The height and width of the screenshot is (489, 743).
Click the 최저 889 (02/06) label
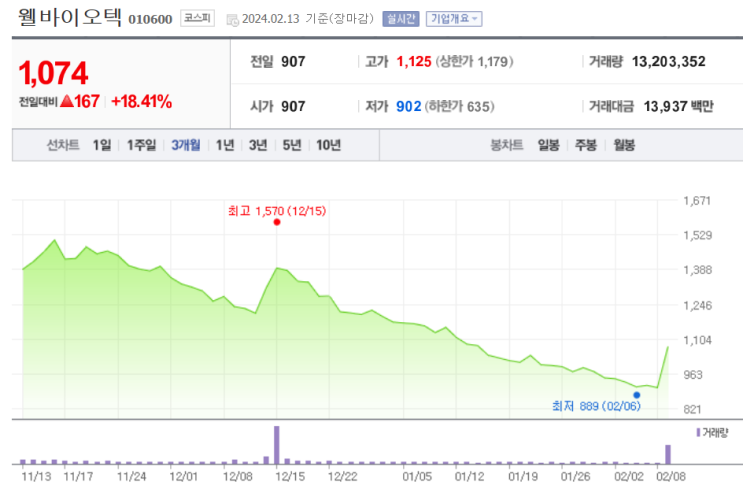click(596, 406)
